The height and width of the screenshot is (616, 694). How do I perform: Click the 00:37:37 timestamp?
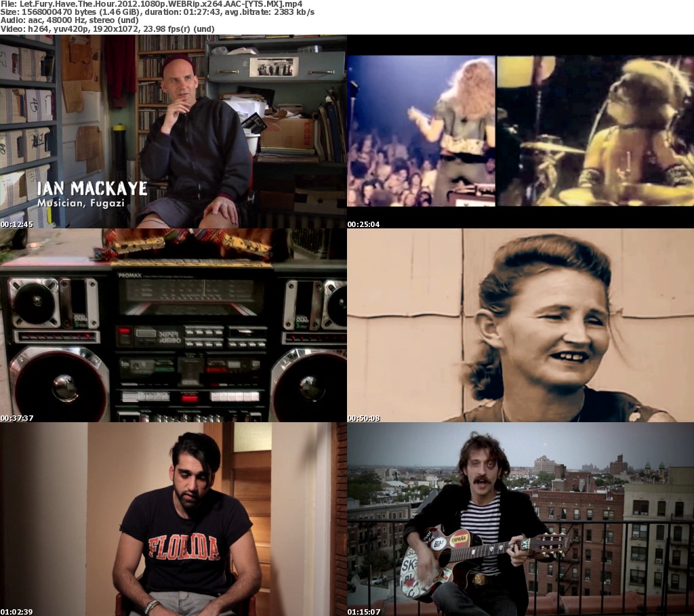(17, 418)
